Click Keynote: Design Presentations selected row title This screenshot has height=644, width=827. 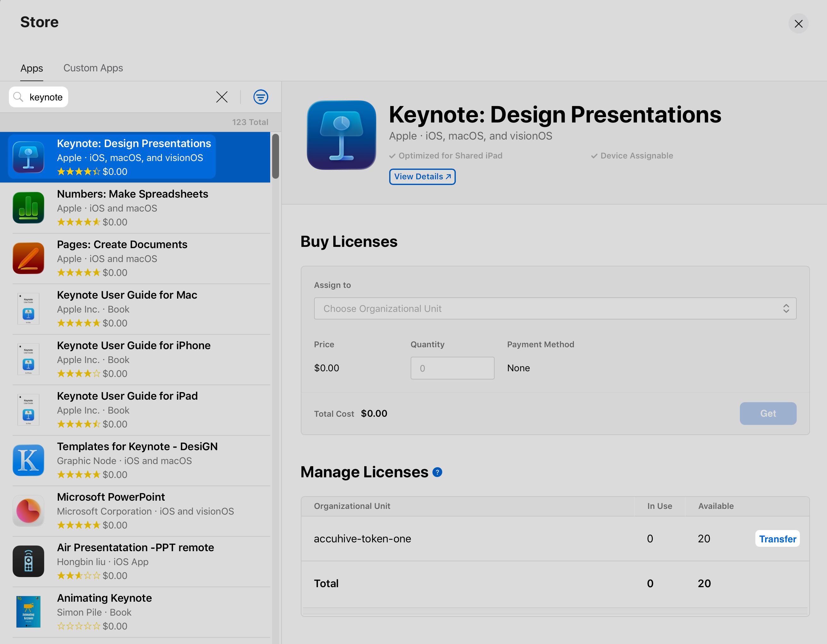pyautogui.click(x=134, y=144)
